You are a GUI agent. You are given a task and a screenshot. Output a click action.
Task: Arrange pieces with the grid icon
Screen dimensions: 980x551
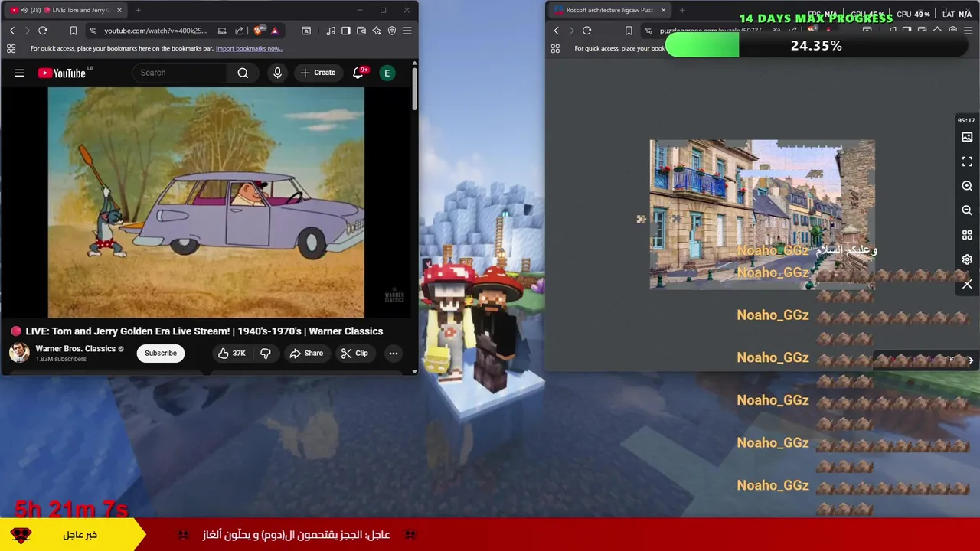pyautogui.click(x=967, y=235)
